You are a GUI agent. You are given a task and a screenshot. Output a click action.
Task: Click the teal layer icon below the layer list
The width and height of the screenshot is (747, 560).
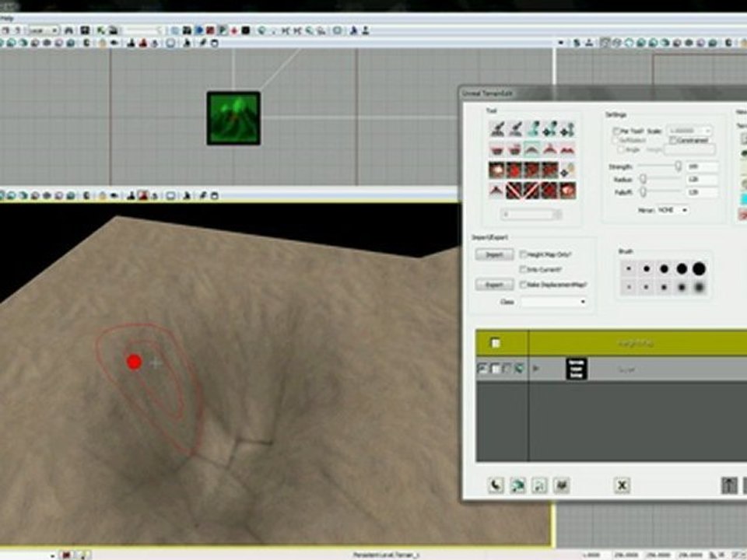click(x=518, y=485)
